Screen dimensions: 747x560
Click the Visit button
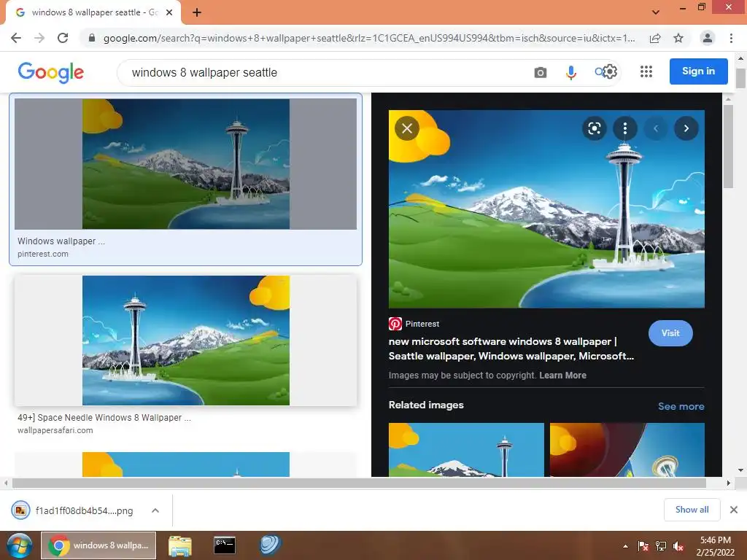pyautogui.click(x=670, y=332)
